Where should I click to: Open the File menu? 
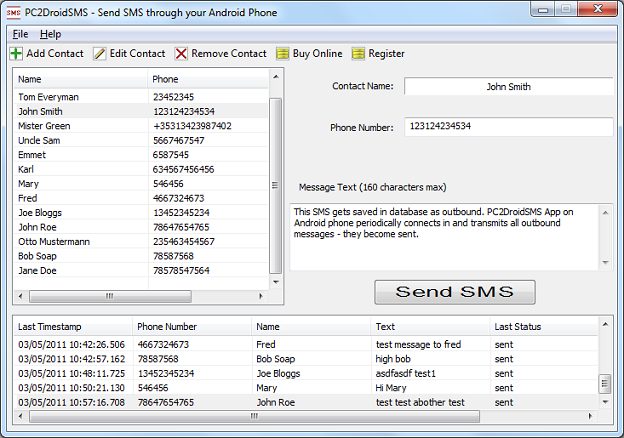point(20,34)
